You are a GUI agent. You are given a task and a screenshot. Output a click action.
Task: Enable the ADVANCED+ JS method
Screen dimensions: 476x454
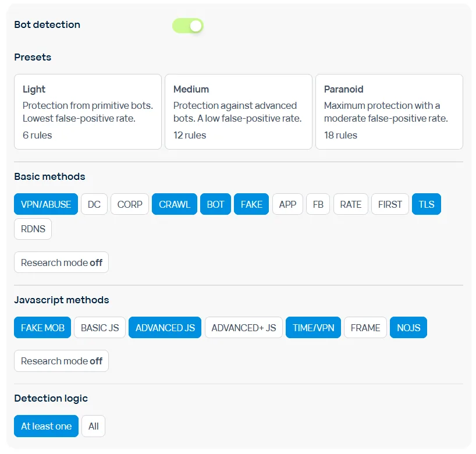(244, 327)
